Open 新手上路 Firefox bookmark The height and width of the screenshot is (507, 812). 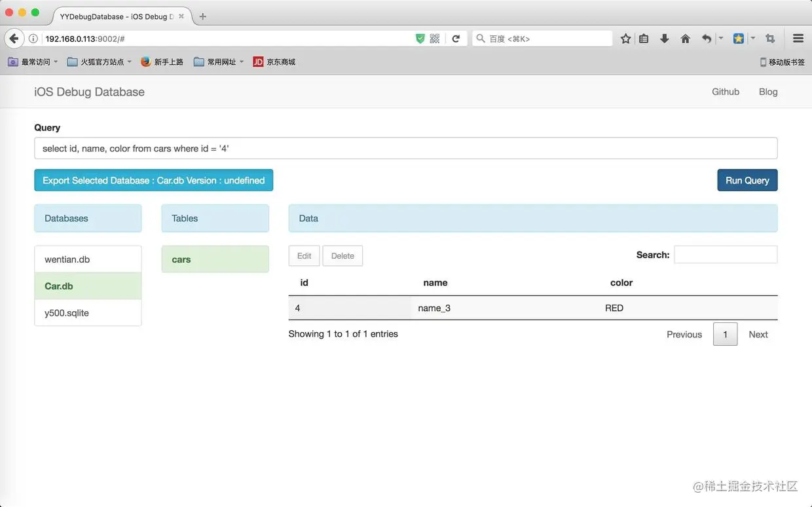point(162,62)
